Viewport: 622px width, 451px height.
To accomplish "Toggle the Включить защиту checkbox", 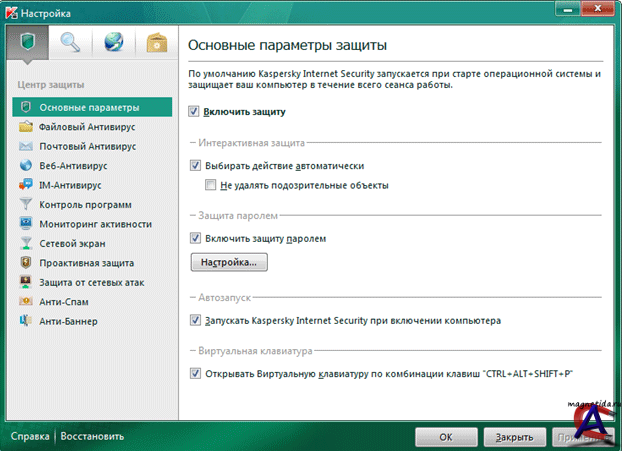I will (195, 112).
